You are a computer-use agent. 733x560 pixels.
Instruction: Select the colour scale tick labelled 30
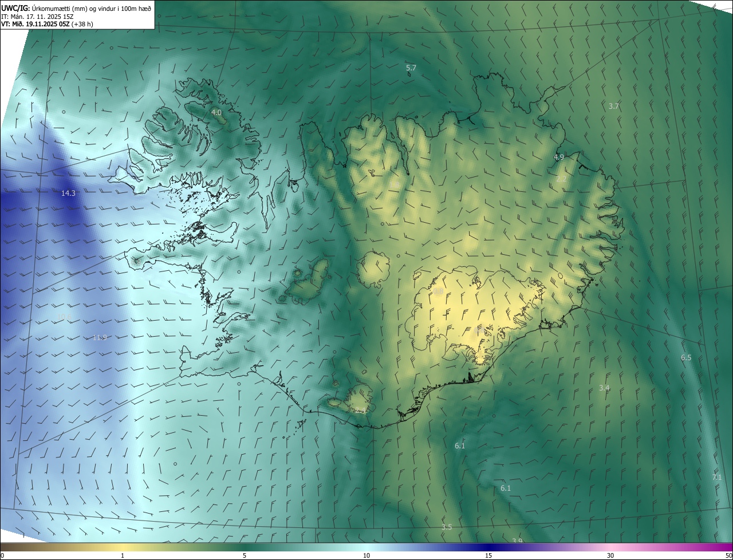tap(610, 555)
